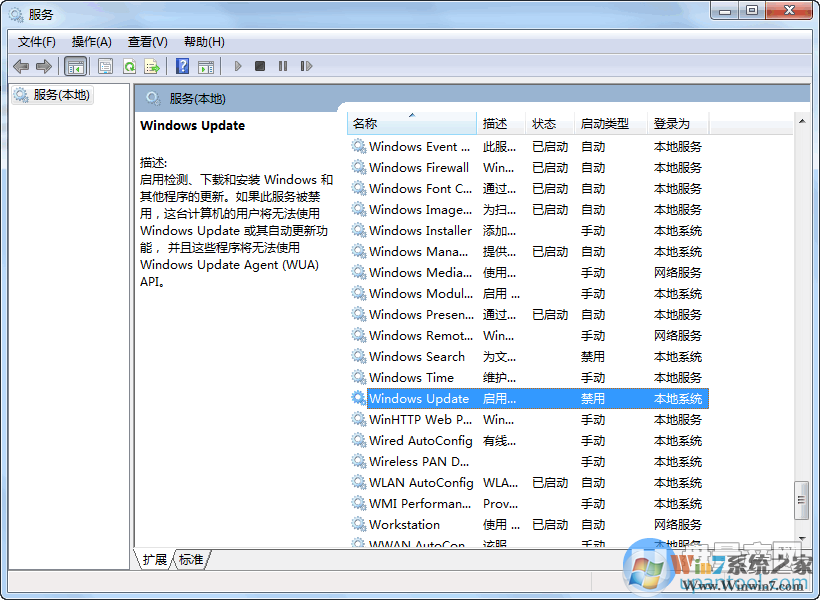Screen dimensions: 820x600
Task: Click the gear icon beside WLAN AutoConfig
Action: (x=358, y=482)
